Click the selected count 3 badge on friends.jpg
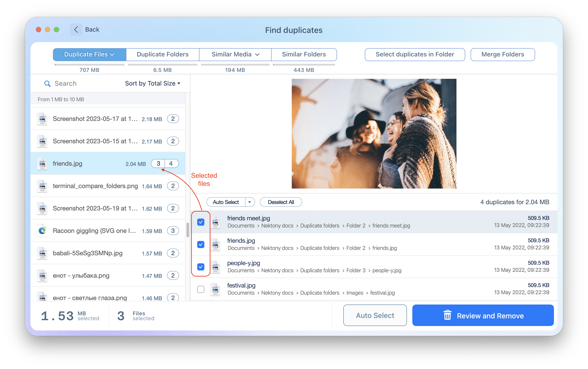Image resolution: width=588 pixels, height=369 pixels. pyautogui.click(x=158, y=163)
